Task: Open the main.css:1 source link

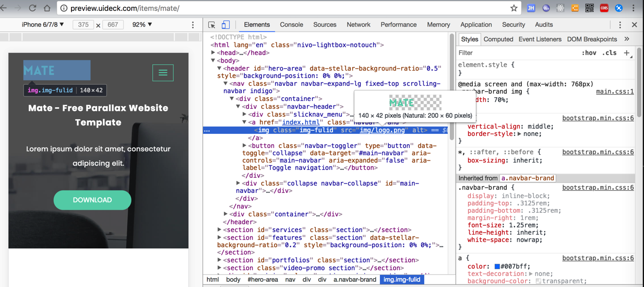Action: coord(615,91)
